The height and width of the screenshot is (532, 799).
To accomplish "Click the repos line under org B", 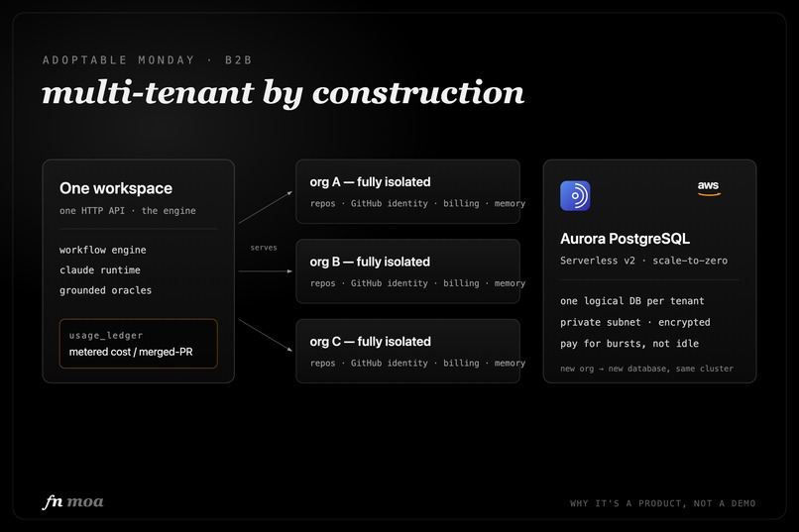I will 417,283.
